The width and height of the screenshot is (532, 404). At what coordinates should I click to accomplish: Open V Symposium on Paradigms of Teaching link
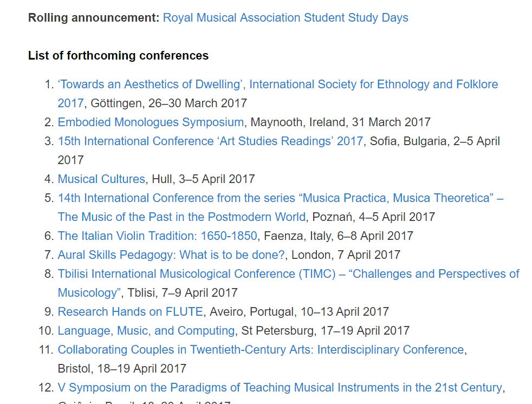click(x=280, y=388)
